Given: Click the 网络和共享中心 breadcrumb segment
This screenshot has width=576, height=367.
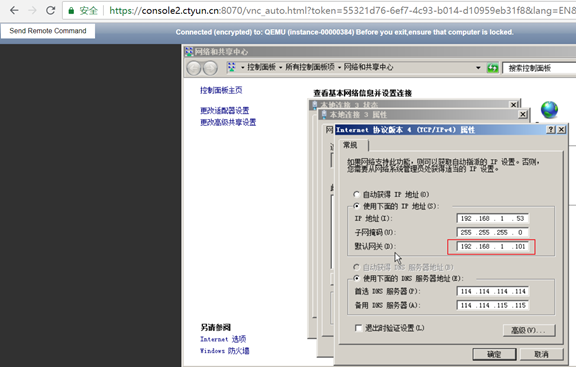Looking at the screenshot, I should tap(368, 67).
